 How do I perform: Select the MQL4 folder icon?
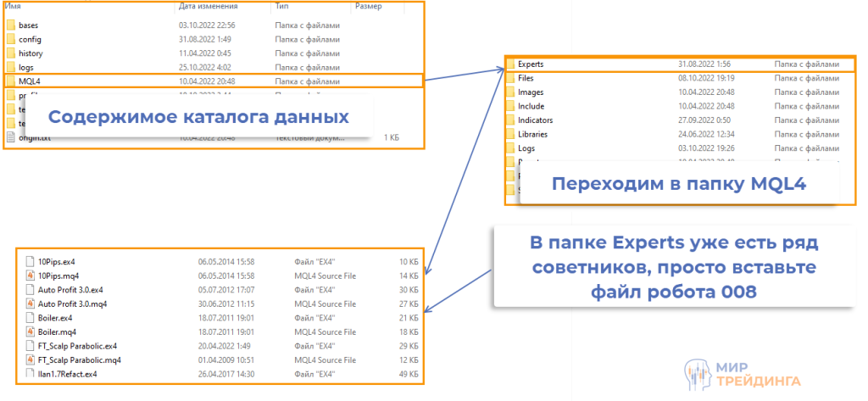click(11, 81)
